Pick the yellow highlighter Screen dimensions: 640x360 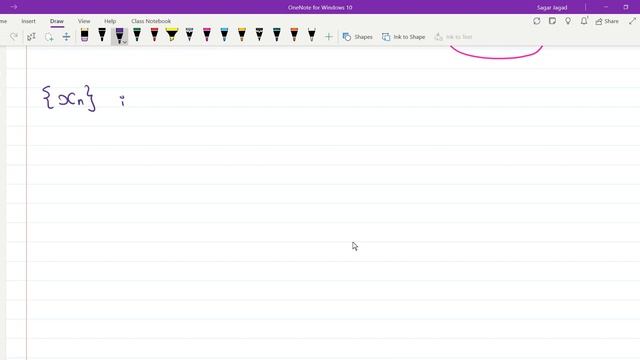pyautogui.click(x=172, y=35)
